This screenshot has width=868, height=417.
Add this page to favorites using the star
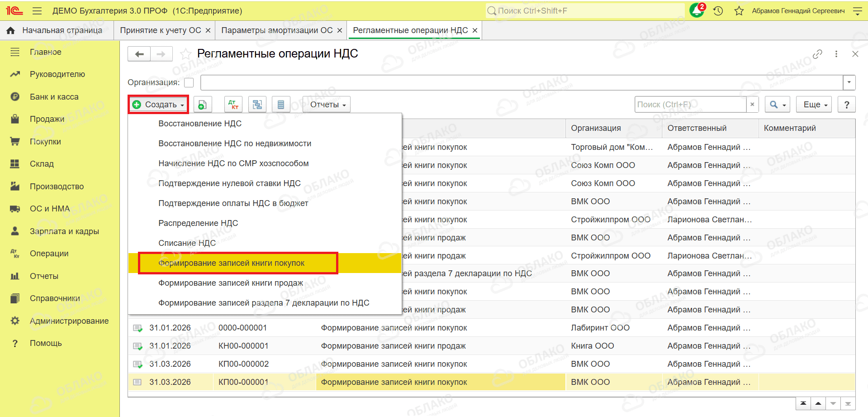pyautogui.click(x=185, y=54)
